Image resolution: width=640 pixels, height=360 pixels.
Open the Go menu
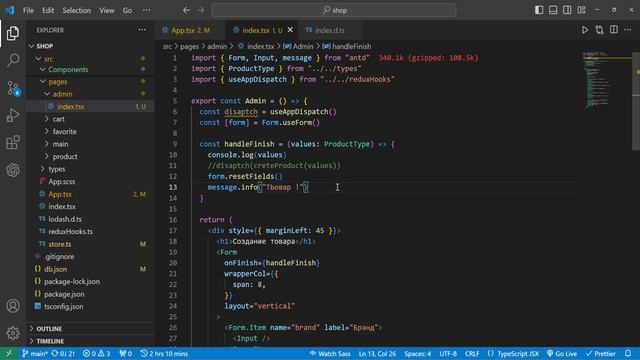point(127,10)
